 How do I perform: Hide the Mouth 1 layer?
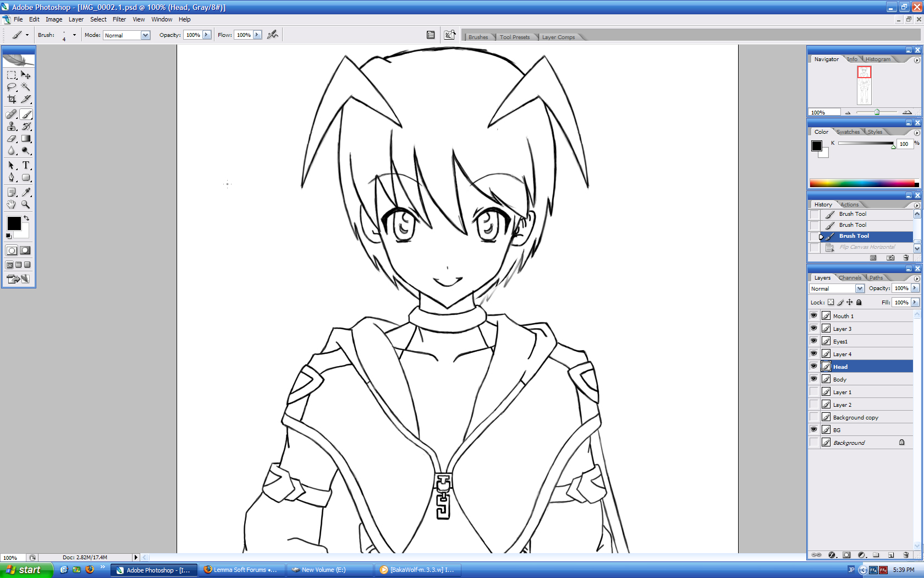point(813,316)
